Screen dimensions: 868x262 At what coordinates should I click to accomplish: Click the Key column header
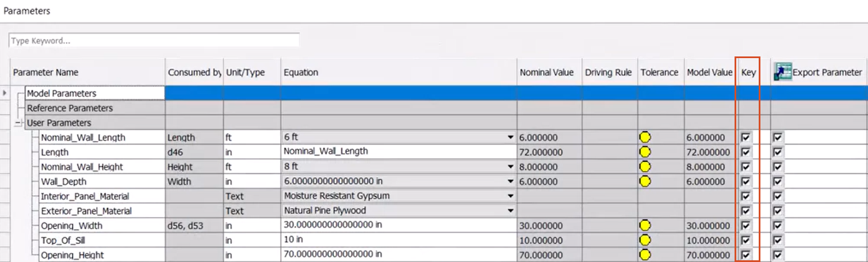click(748, 72)
